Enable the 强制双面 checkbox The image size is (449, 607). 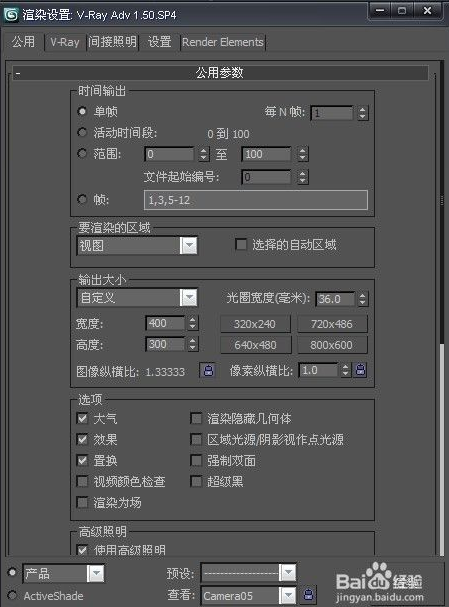pyautogui.click(x=196, y=460)
